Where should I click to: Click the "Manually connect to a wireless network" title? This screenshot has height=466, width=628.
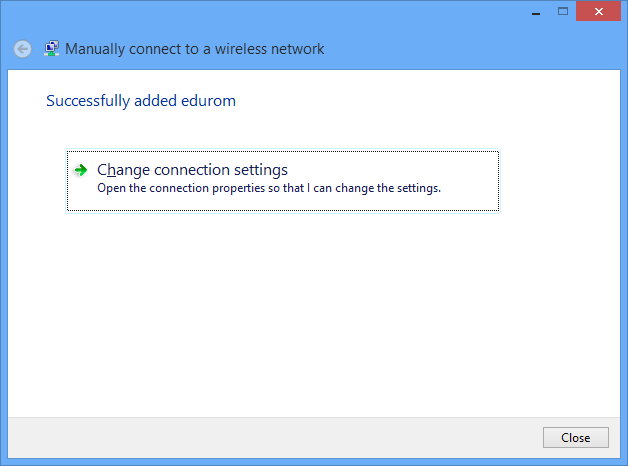click(195, 49)
